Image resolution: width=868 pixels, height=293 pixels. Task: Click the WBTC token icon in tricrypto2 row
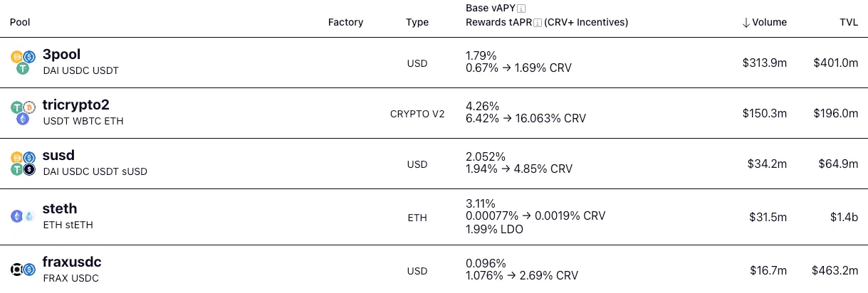29,107
